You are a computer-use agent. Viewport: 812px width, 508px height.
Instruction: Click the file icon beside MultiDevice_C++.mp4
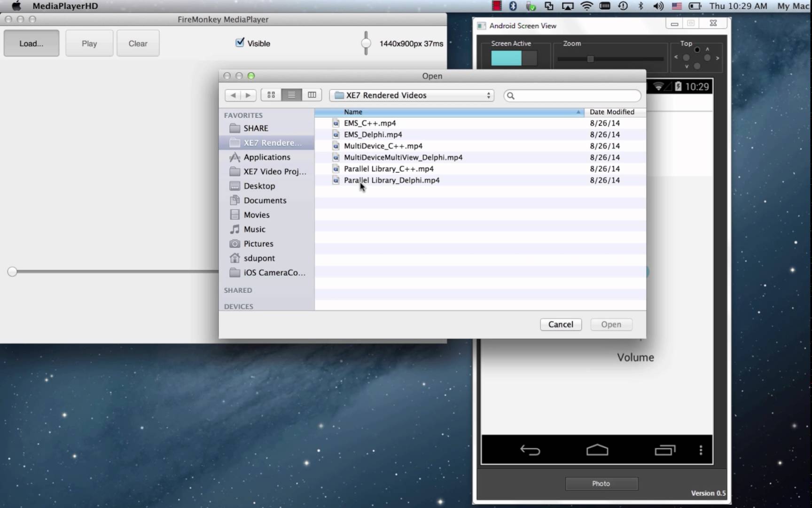coord(336,146)
